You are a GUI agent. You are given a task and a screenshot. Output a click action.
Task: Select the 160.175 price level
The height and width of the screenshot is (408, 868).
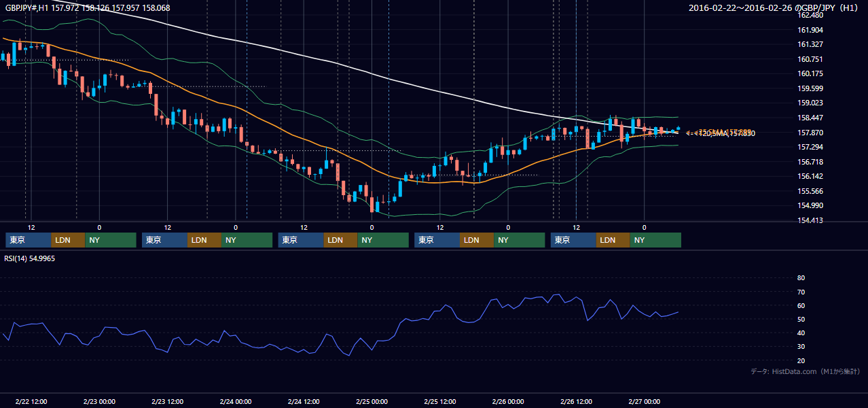810,73
